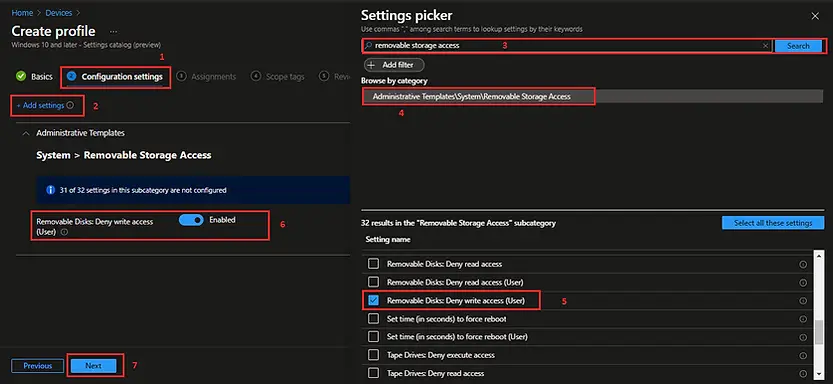The width and height of the screenshot is (833, 384).
Task: Check Tape Drives: Deny execute access
Action: [373, 355]
